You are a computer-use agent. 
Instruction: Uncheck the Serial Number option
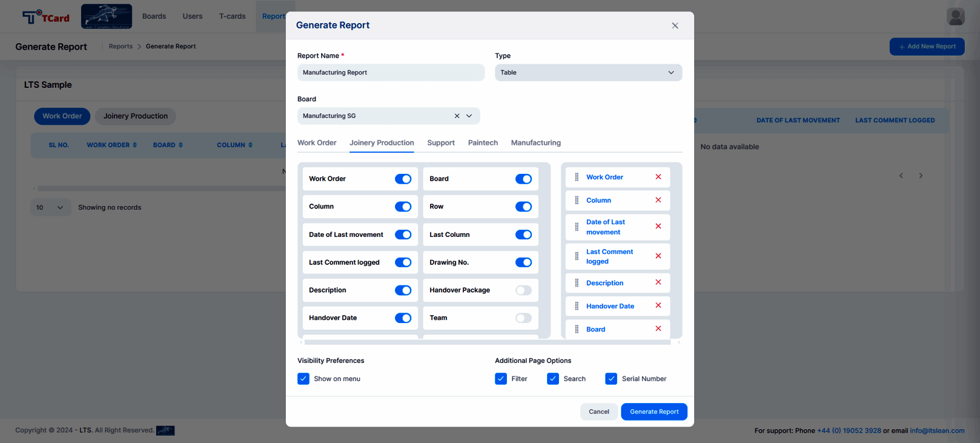click(x=611, y=379)
